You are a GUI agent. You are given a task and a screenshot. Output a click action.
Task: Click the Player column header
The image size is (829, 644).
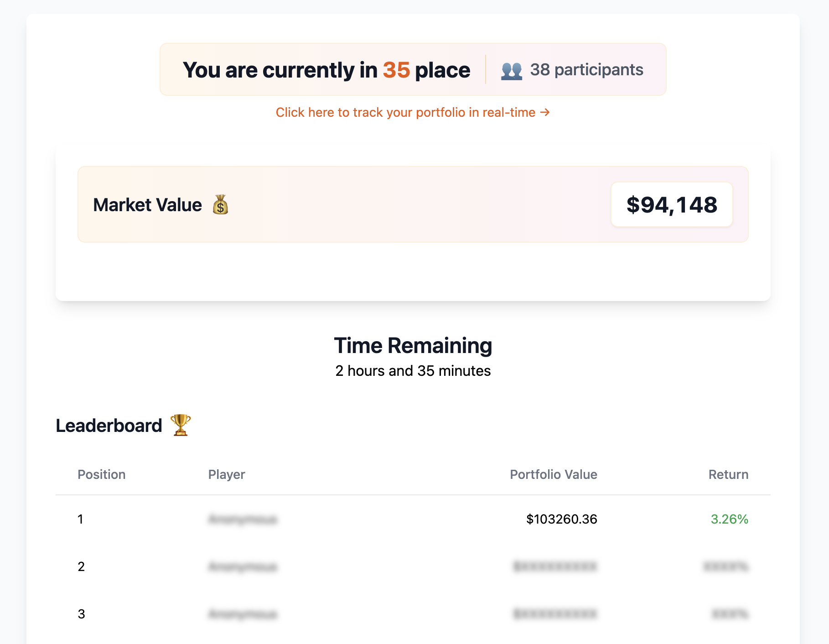(227, 474)
